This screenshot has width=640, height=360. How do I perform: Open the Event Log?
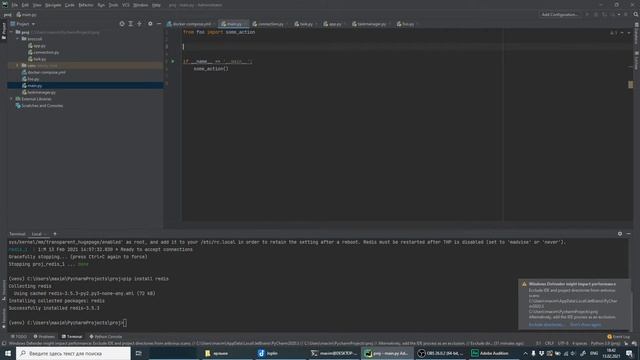pyautogui.click(x=619, y=337)
